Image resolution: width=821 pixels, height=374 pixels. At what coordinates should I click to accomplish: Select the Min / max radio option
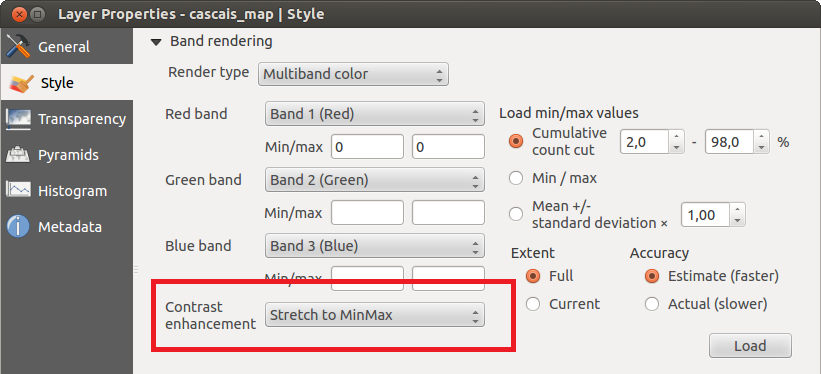(x=516, y=178)
